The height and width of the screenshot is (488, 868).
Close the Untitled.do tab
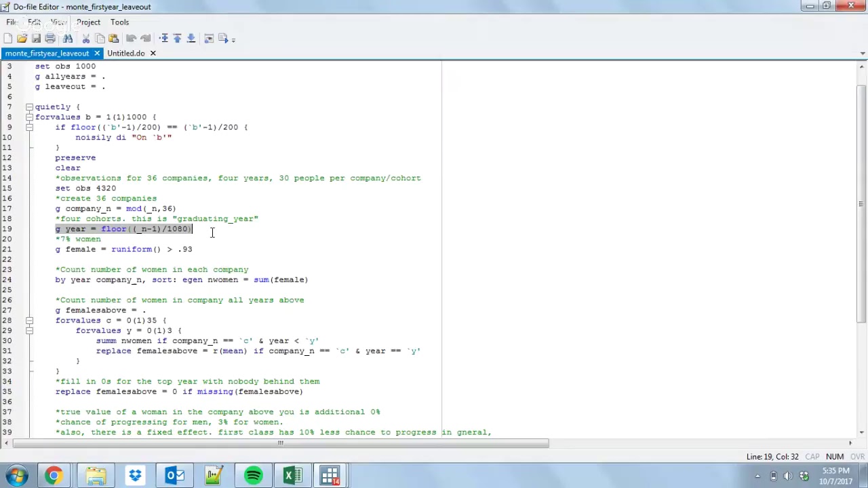153,53
